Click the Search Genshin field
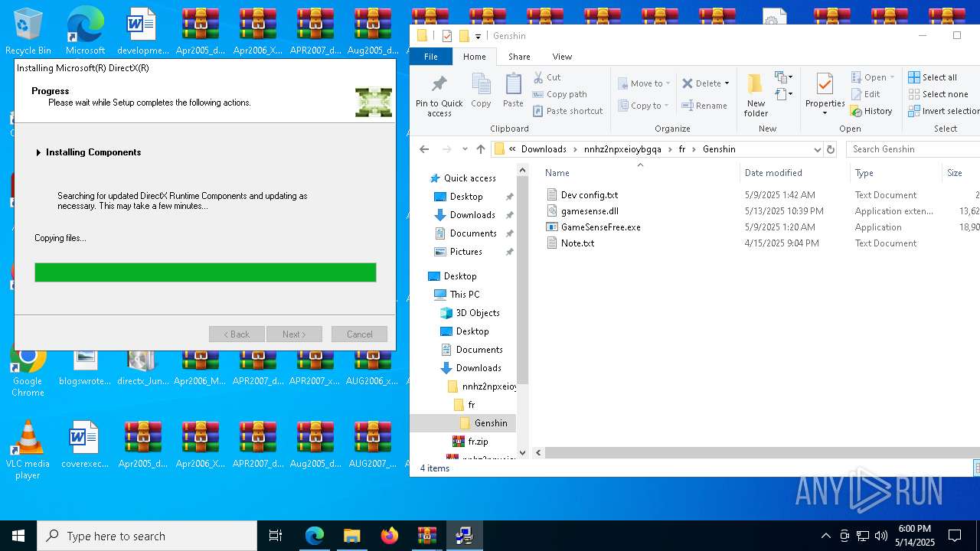This screenshot has width=980, height=551. tap(915, 149)
